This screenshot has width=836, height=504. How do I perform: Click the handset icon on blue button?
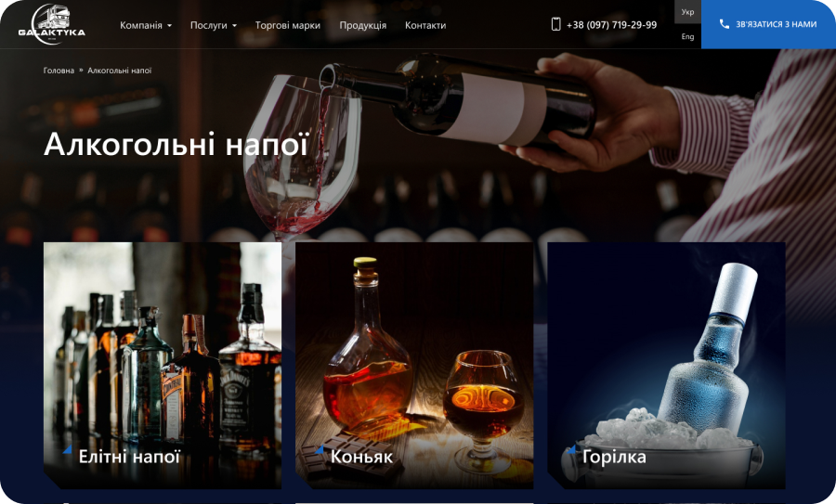coord(724,24)
